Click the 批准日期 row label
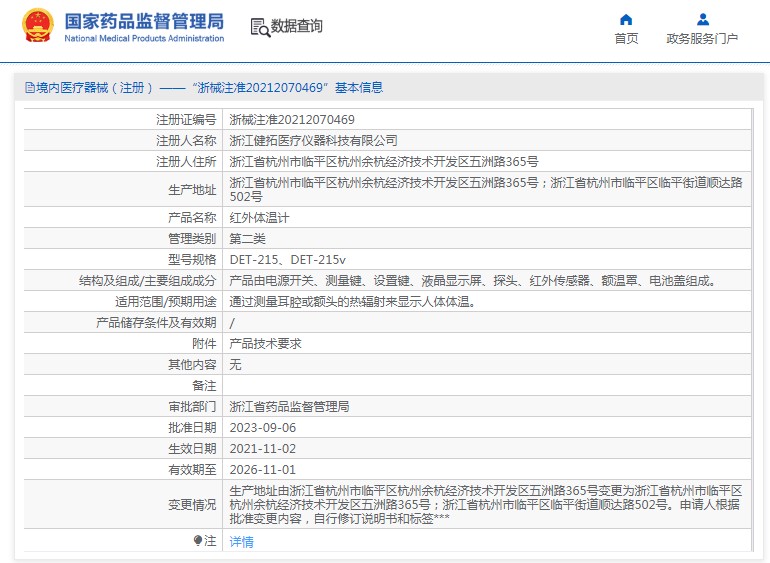This screenshot has width=770, height=563. [192, 428]
